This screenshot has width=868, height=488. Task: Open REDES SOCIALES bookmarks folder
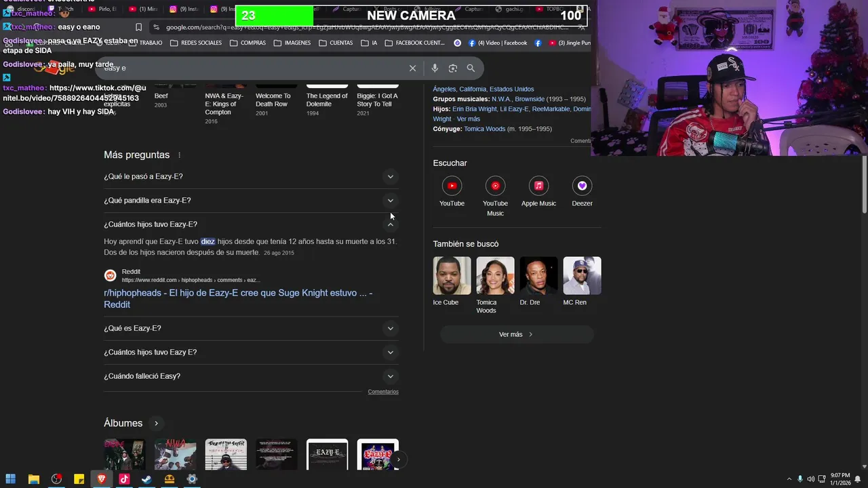click(x=196, y=43)
